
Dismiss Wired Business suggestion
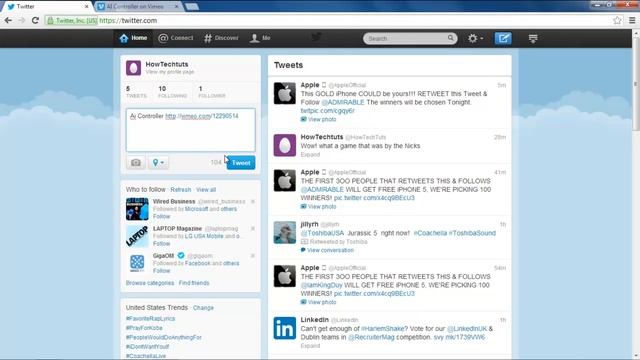(253, 201)
